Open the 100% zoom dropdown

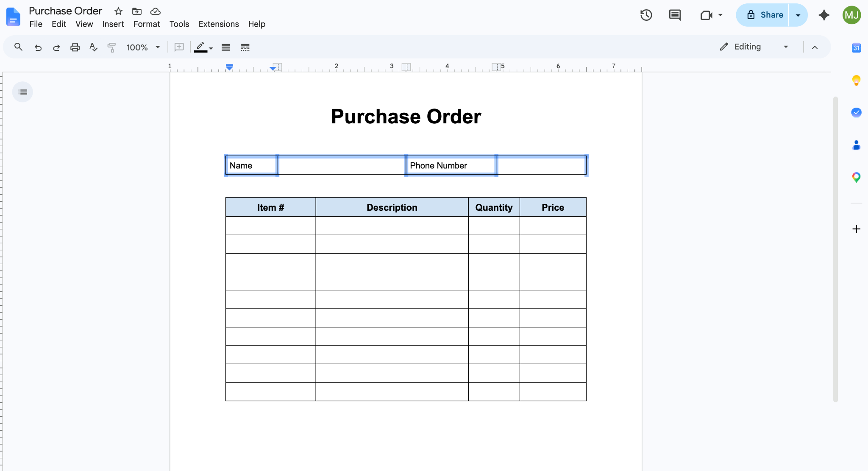pyautogui.click(x=143, y=47)
